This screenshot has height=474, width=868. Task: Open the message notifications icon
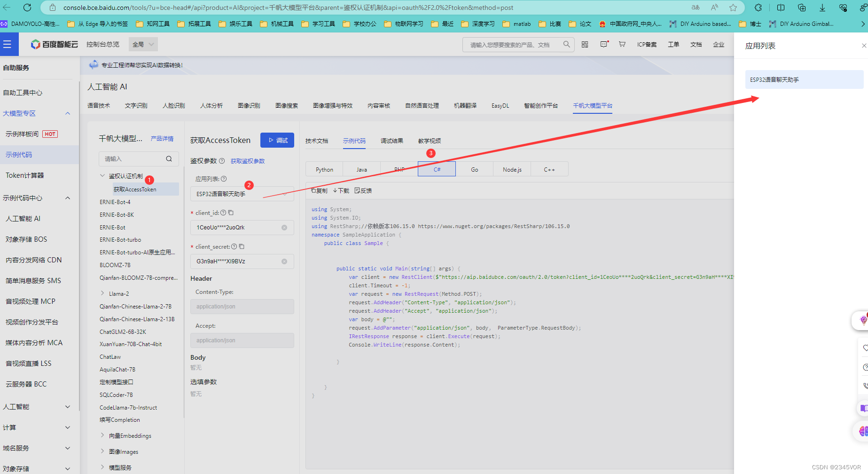tap(604, 44)
